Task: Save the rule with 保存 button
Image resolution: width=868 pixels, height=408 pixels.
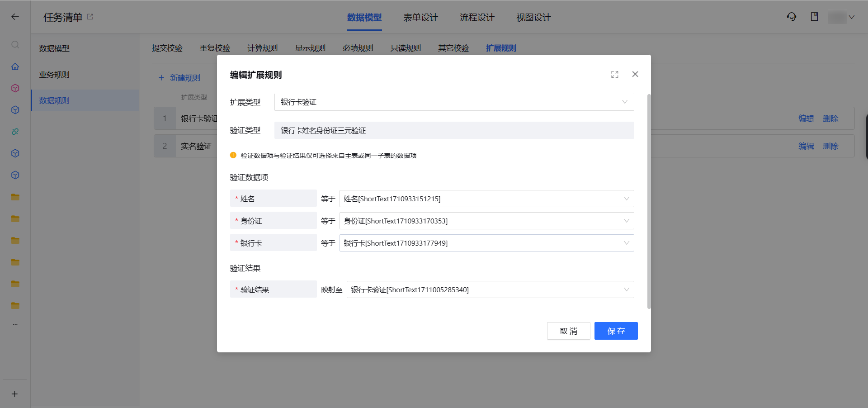Action: [616, 331]
